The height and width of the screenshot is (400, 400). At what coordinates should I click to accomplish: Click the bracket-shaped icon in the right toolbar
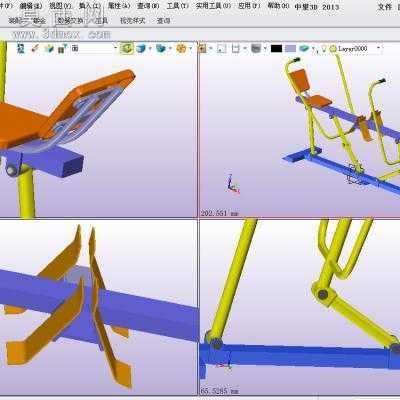click(236, 49)
